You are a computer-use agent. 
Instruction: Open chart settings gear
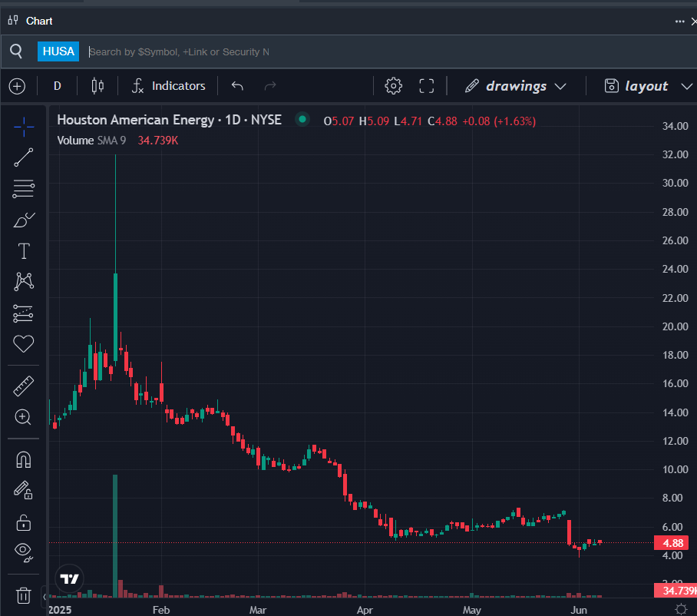click(393, 86)
